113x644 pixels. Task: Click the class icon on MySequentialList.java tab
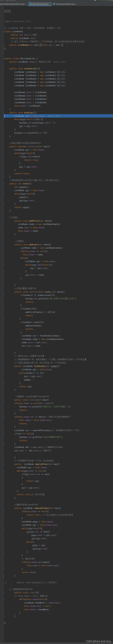pos(54,4)
